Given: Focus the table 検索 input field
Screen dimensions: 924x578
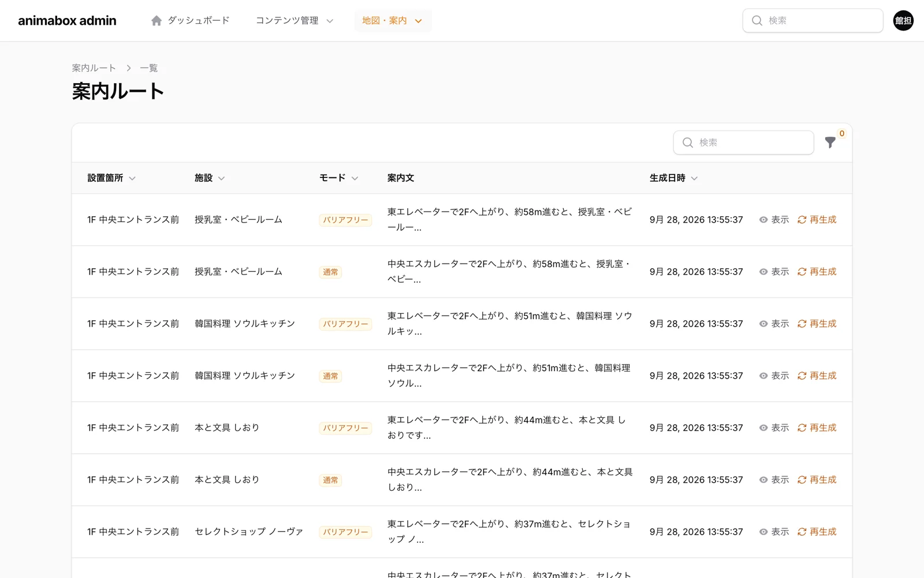Looking at the screenshot, I should tap(743, 143).
